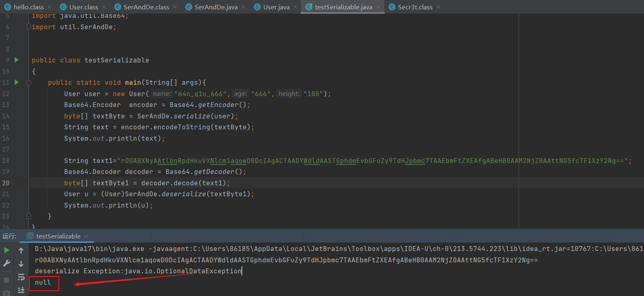Close the hello.class tab
The height and width of the screenshot is (296, 644).
coord(50,7)
